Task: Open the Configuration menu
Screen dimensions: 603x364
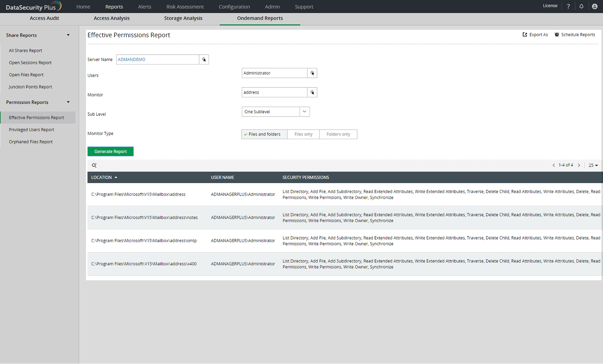Action: pyautogui.click(x=234, y=7)
